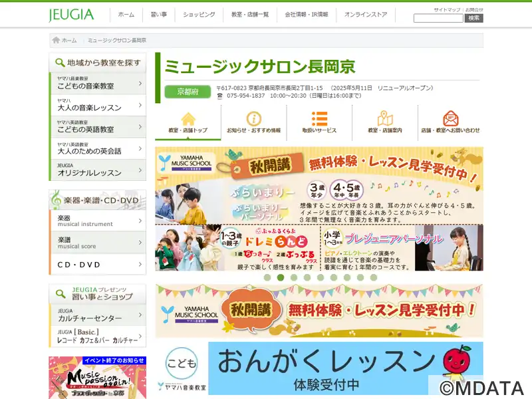This screenshot has width=532, height=399.
Task: Open the 習い事 menu item
Action: click(x=159, y=15)
